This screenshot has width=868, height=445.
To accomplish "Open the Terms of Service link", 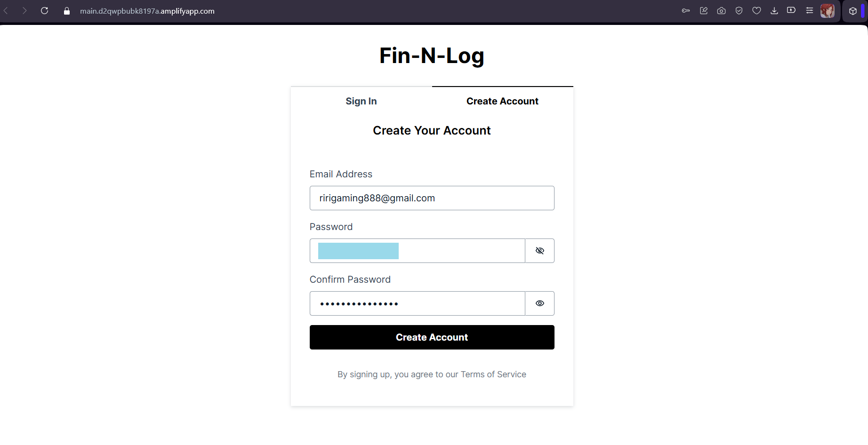I will point(493,374).
